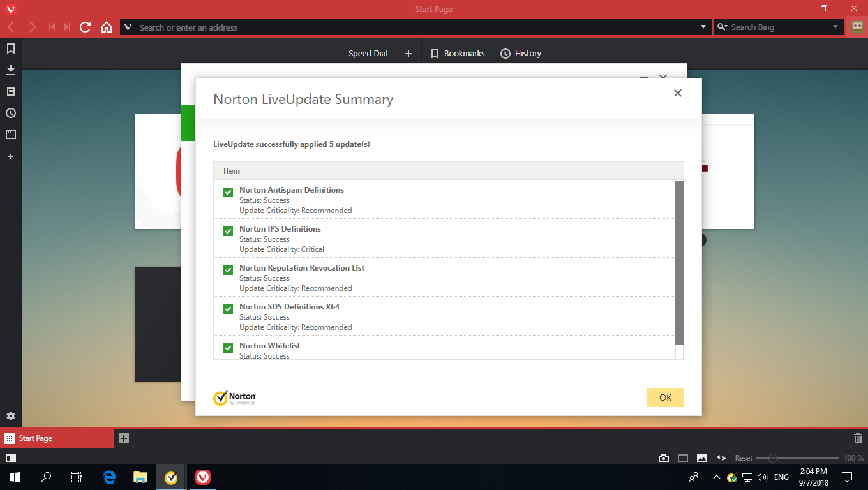Switch to the Bookmarks start page tab
The width and height of the screenshot is (868, 490).
point(458,54)
